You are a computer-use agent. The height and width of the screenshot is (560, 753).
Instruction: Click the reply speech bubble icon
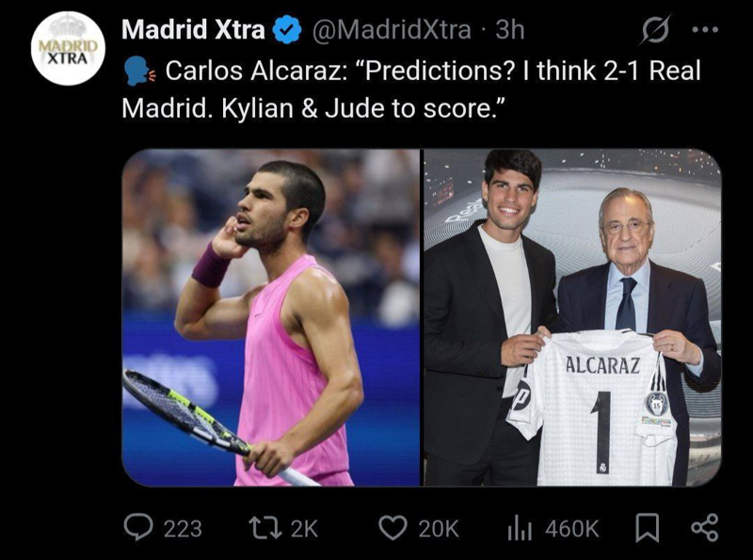(138, 527)
